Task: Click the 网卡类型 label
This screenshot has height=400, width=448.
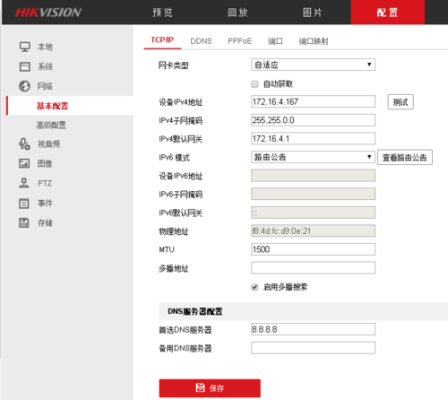Action: tap(174, 65)
